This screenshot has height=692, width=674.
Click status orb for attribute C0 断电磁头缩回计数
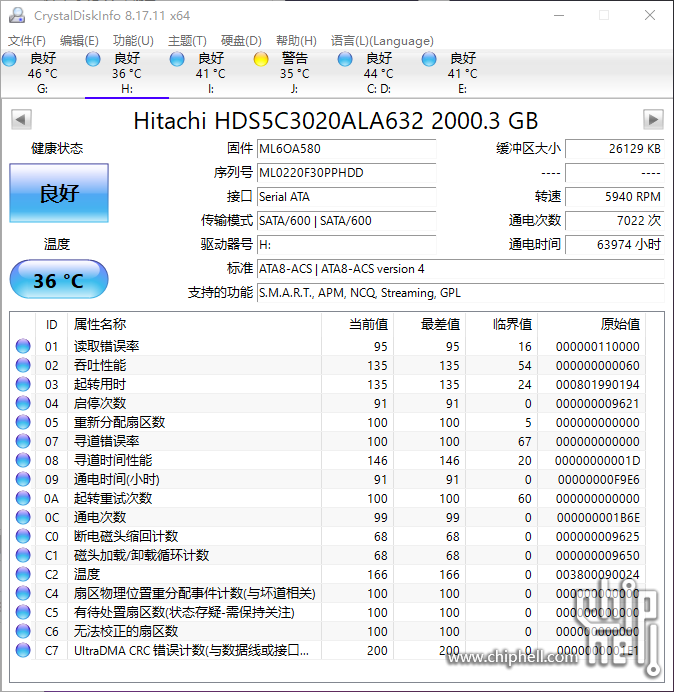(x=23, y=536)
